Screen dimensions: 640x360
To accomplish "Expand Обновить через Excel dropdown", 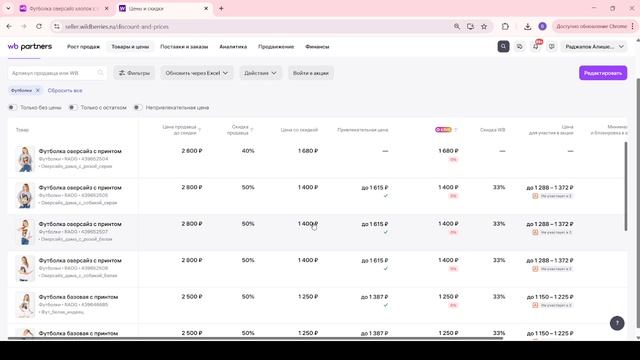I will pyautogui.click(x=196, y=73).
